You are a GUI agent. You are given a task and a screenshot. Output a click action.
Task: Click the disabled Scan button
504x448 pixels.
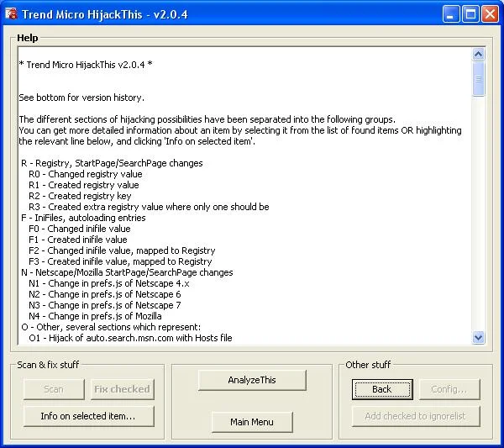(54, 389)
